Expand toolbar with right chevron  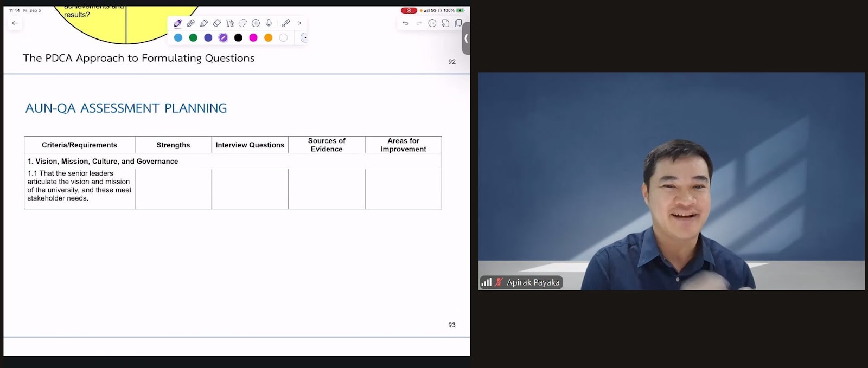[299, 23]
